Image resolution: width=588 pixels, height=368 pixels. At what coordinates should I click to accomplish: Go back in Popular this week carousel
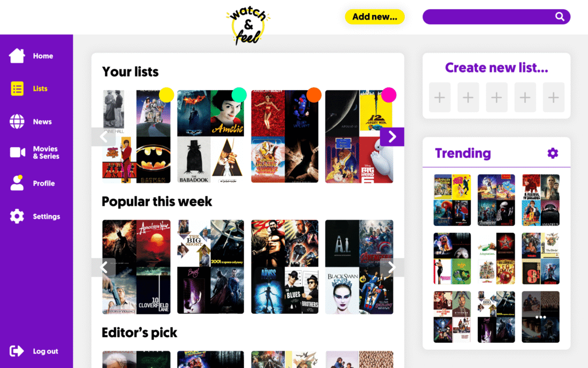[x=103, y=267]
